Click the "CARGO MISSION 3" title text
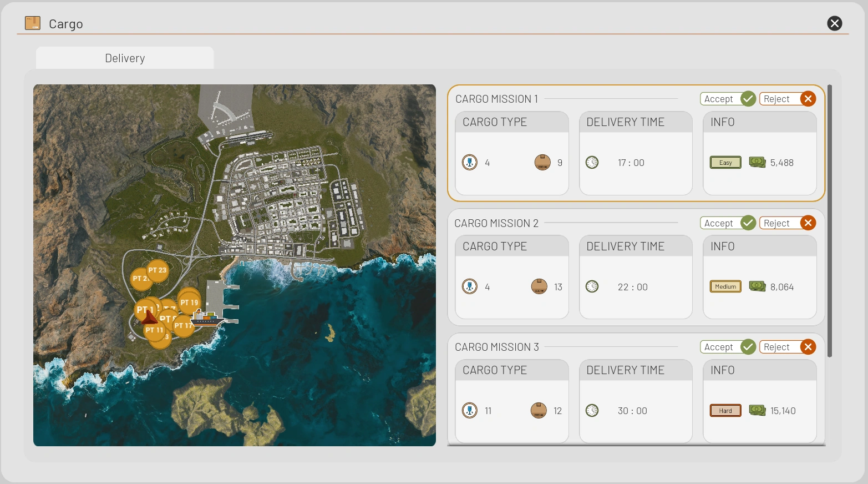This screenshot has height=484, width=868. coord(496,347)
